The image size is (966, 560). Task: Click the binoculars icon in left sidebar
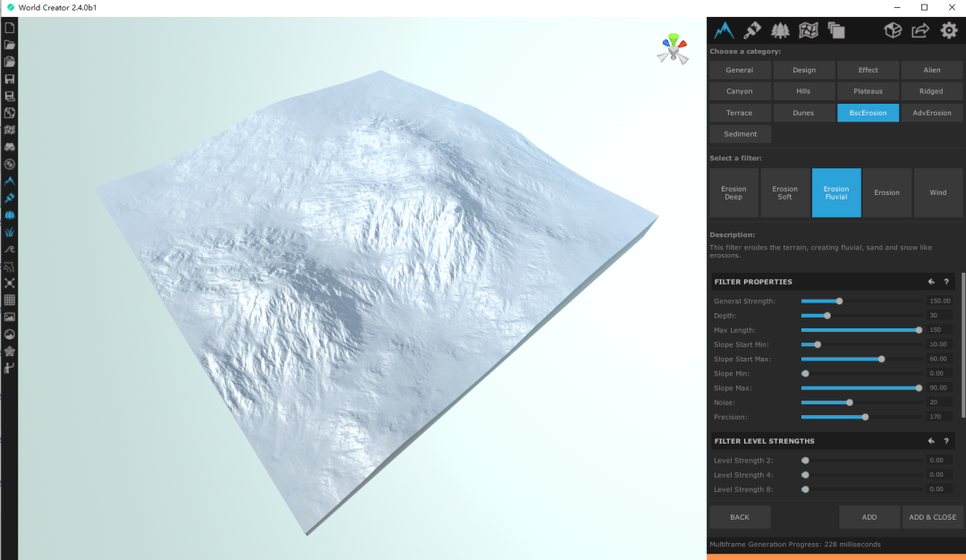[9, 148]
